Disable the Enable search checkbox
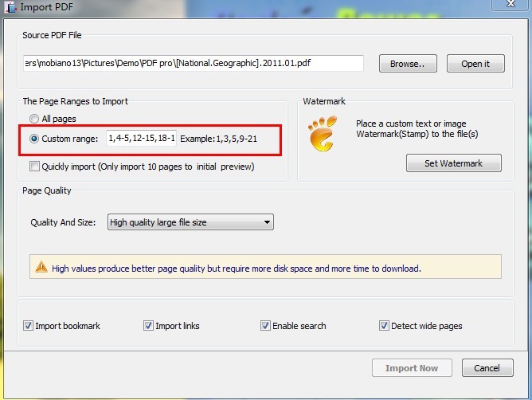Viewport: 532px width, 400px height. [x=265, y=326]
